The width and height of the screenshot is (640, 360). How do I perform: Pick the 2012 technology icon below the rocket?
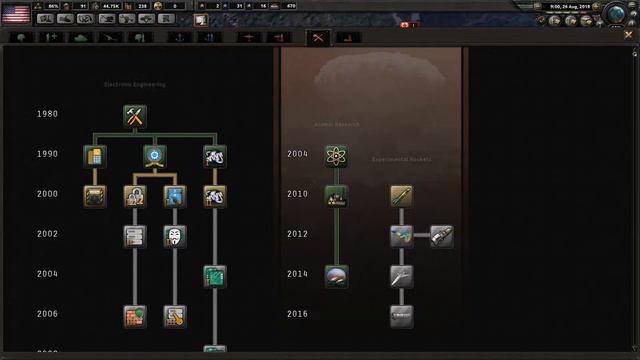[401, 236]
